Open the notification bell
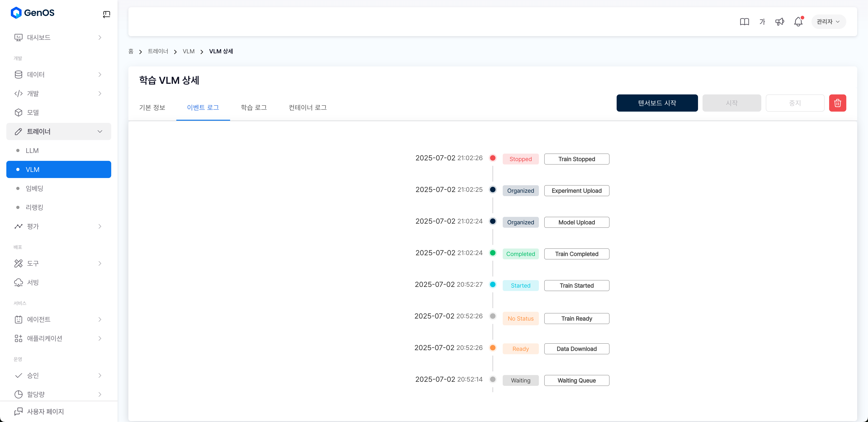 pos(798,22)
